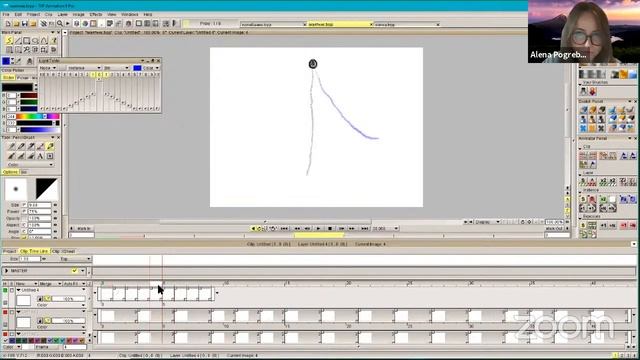Open the first Light Table mode dropdown
Viewport: 640px width, 360px height.
pos(48,68)
